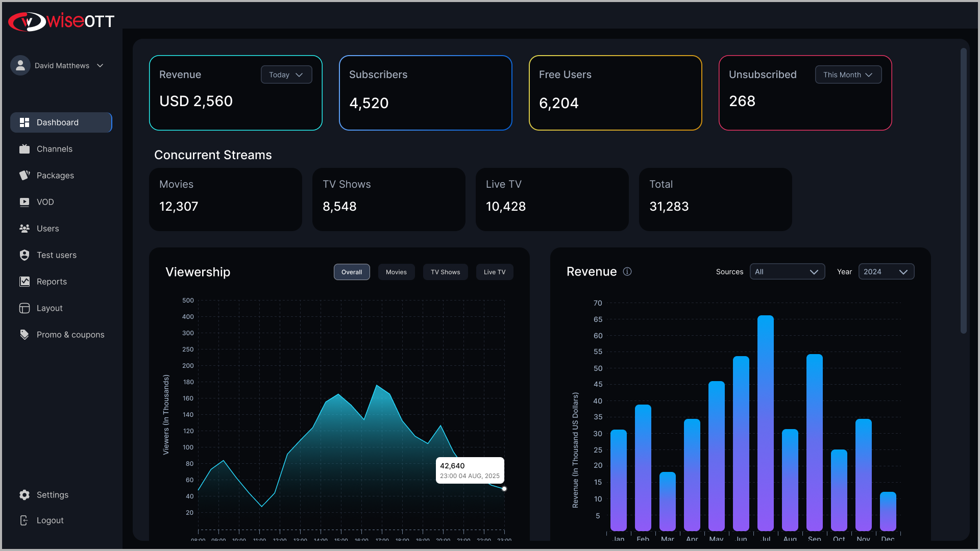
Task: Click the USD 2,560 revenue value
Action: point(196,101)
